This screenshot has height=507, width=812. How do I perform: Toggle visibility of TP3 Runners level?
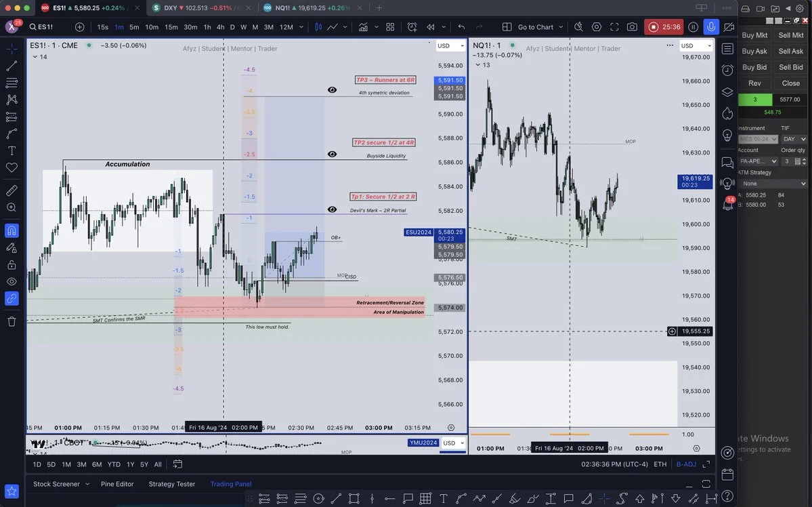[x=332, y=89]
